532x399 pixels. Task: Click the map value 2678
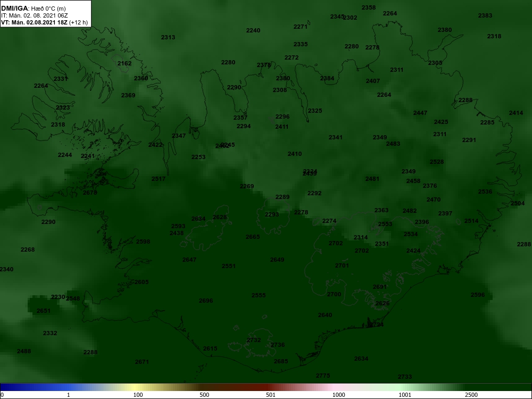[90, 193]
